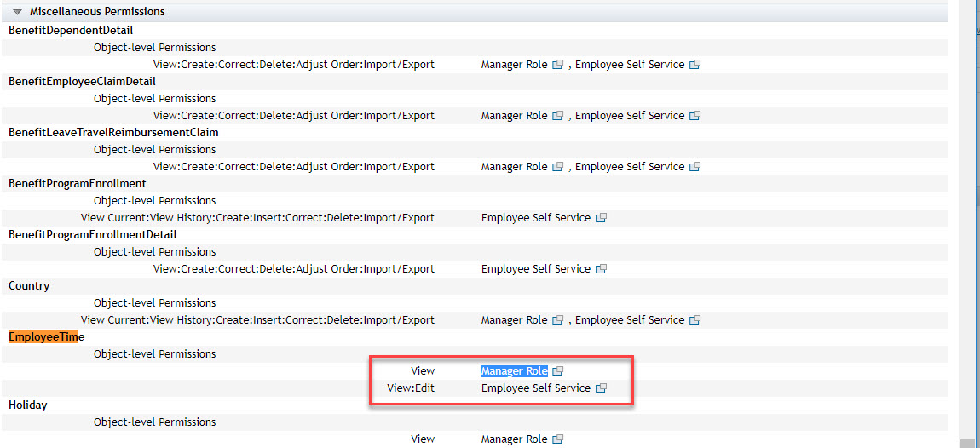Click Object-level Permissions under Holiday

(x=154, y=422)
